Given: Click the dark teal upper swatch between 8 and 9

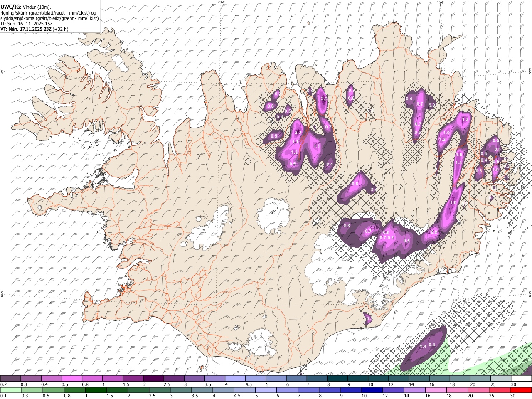Looking at the screenshot, I should 337,379.
